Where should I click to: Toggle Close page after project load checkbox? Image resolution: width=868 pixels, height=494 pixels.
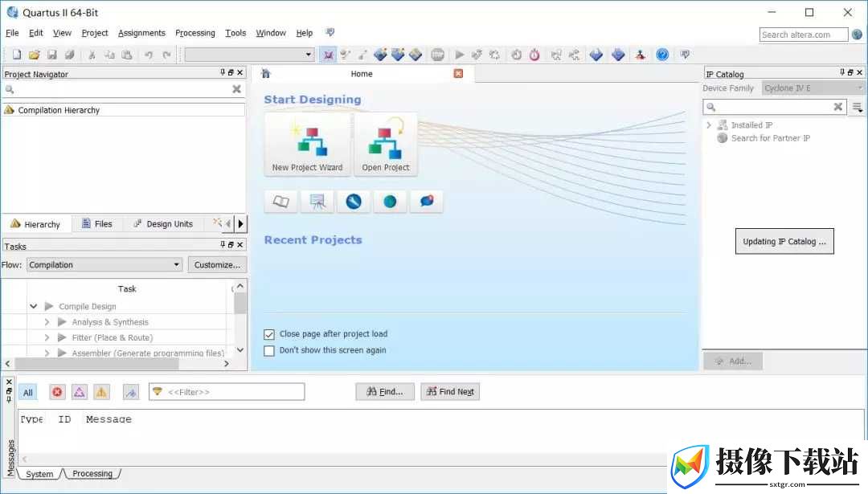269,334
